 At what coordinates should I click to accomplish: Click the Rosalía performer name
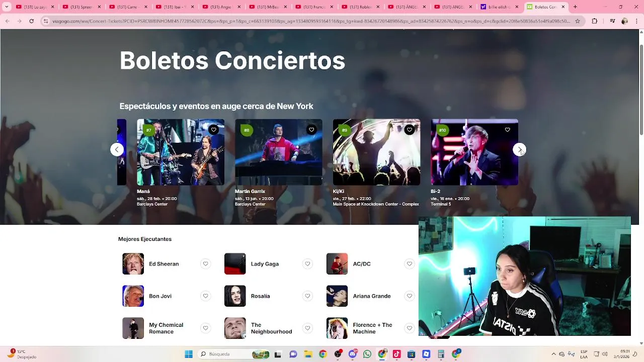[x=260, y=296]
